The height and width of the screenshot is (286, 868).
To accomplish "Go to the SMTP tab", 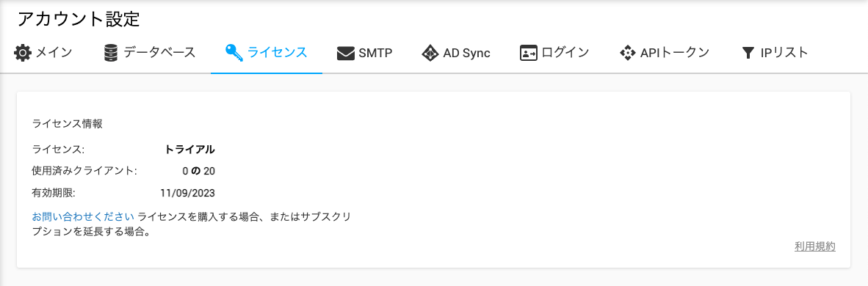I will (365, 53).
